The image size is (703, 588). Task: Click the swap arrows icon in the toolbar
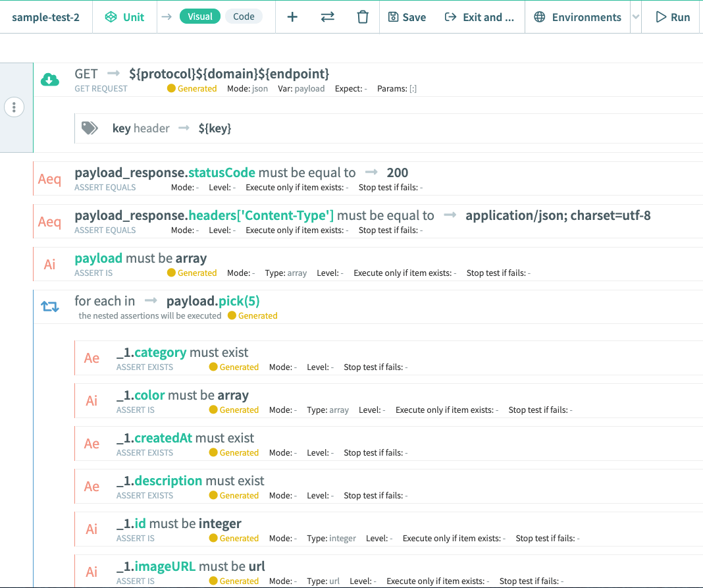[327, 16]
